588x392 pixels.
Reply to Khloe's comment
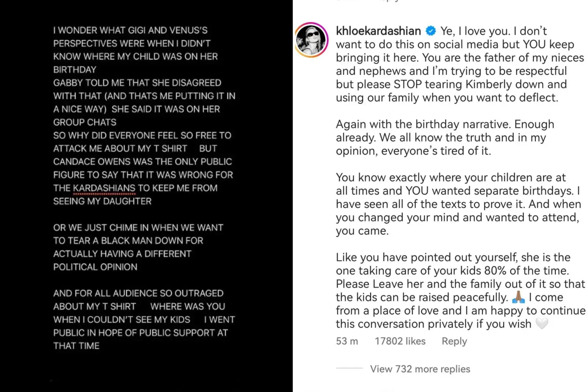tap(454, 341)
